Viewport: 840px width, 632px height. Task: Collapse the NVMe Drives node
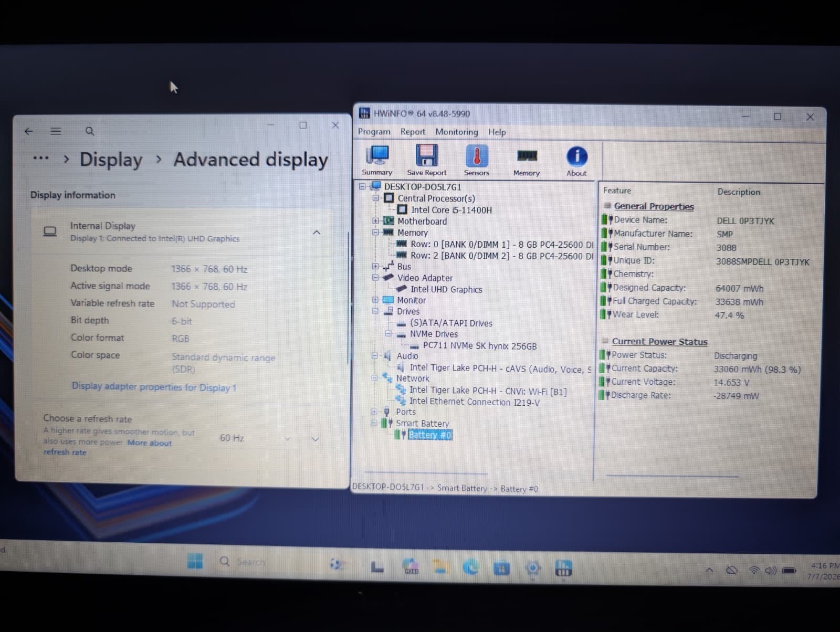388,333
